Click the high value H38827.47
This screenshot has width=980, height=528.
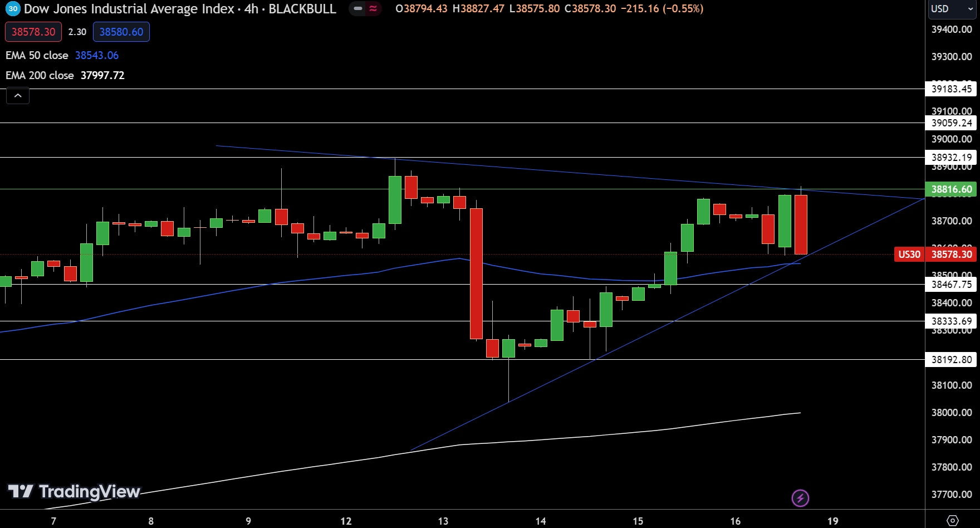[x=478, y=9]
